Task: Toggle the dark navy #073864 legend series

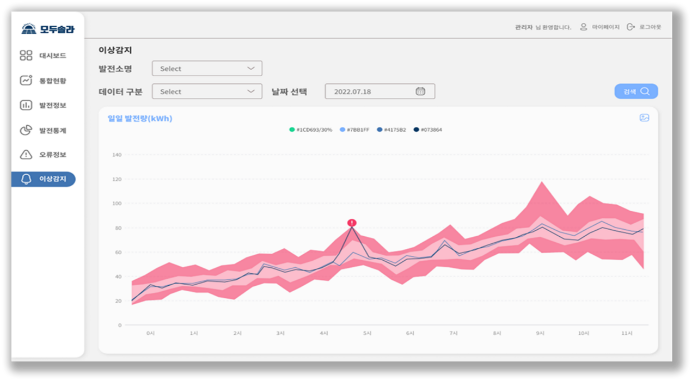Action: point(428,130)
